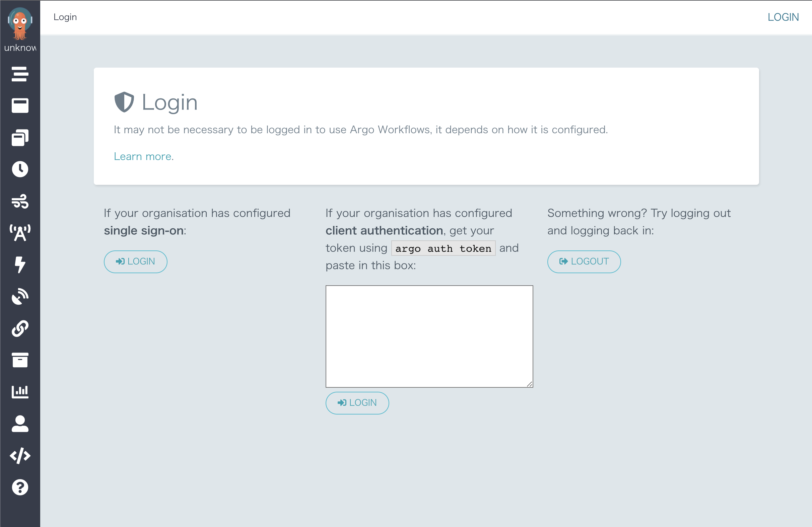Click inside the auth token text box

coord(429,336)
